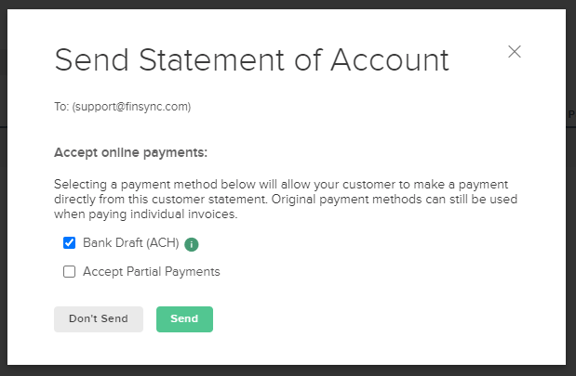Click the Accept Partial Payments label text
Viewport: 576px width, 376px height.
pyautogui.click(x=151, y=272)
